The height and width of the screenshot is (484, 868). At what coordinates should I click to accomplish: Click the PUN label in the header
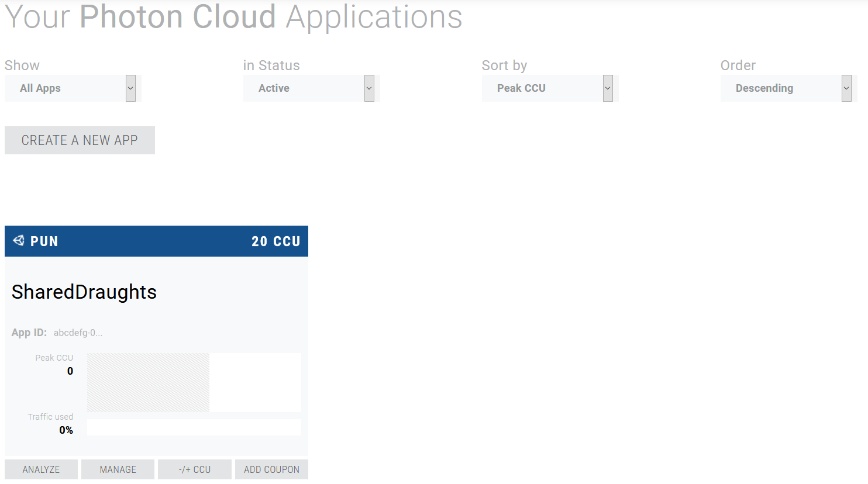(44, 241)
